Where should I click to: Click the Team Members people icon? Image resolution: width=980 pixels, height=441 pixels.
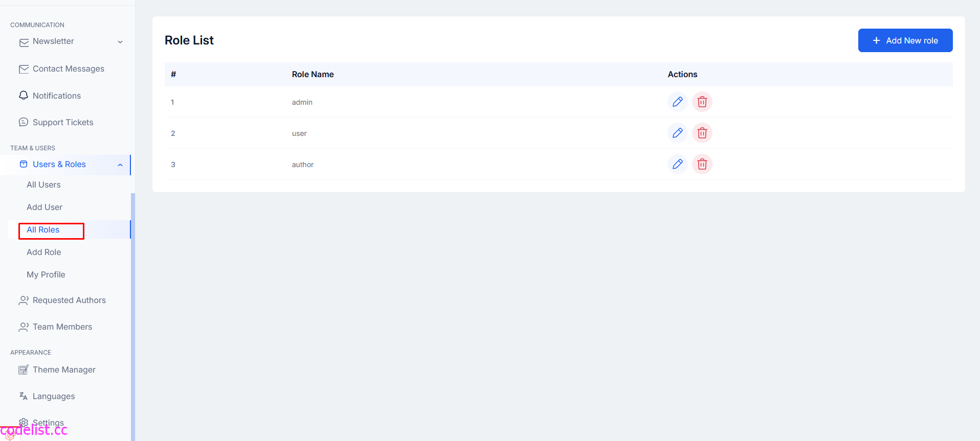click(24, 327)
